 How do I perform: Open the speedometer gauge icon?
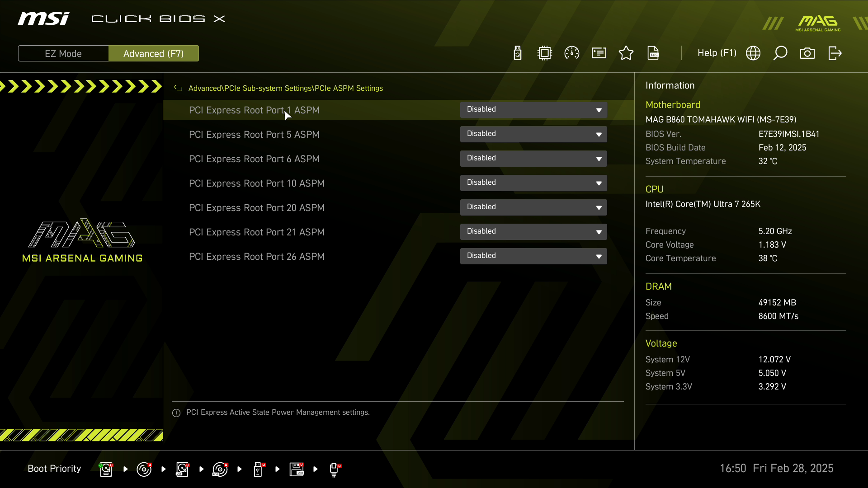[572, 53]
